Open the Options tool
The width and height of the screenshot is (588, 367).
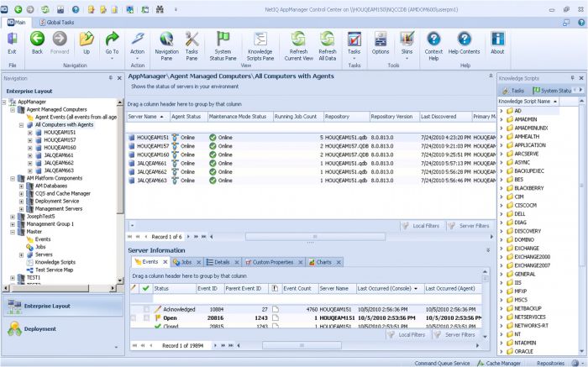381,43
